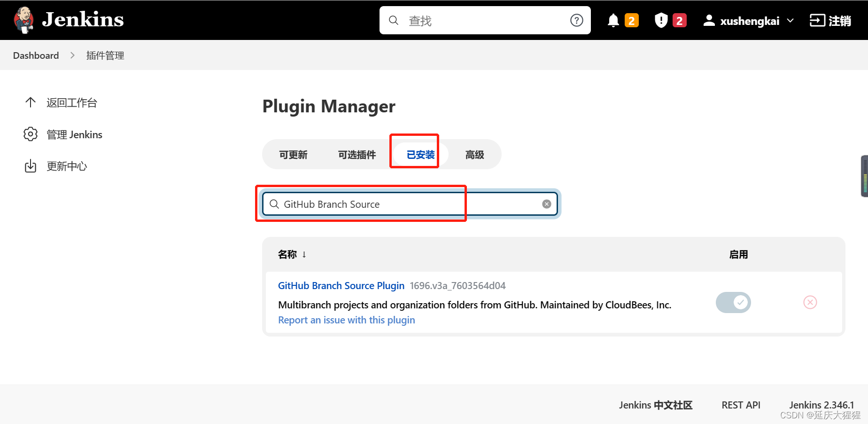Image resolution: width=868 pixels, height=424 pixels.
Task: Click the orange notification count badge
Action: (631, 21)
